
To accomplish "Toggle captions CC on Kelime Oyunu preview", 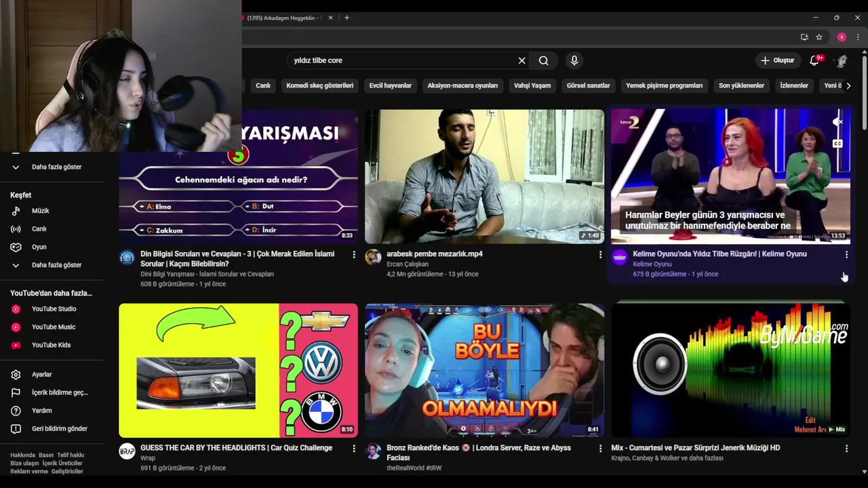I will point(837,144).
